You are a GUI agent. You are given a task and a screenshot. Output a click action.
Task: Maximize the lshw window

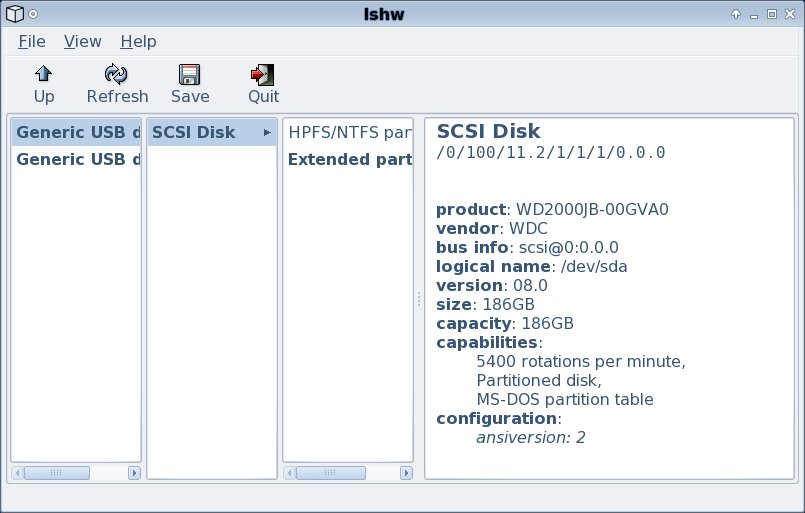pos(772,14)
